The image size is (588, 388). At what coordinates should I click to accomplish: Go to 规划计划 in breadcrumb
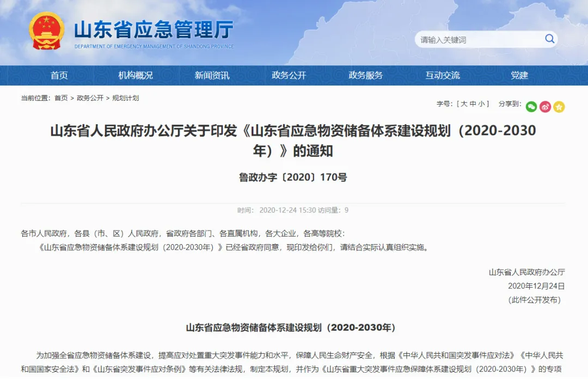pyautogui.click(x=126, y=98)
